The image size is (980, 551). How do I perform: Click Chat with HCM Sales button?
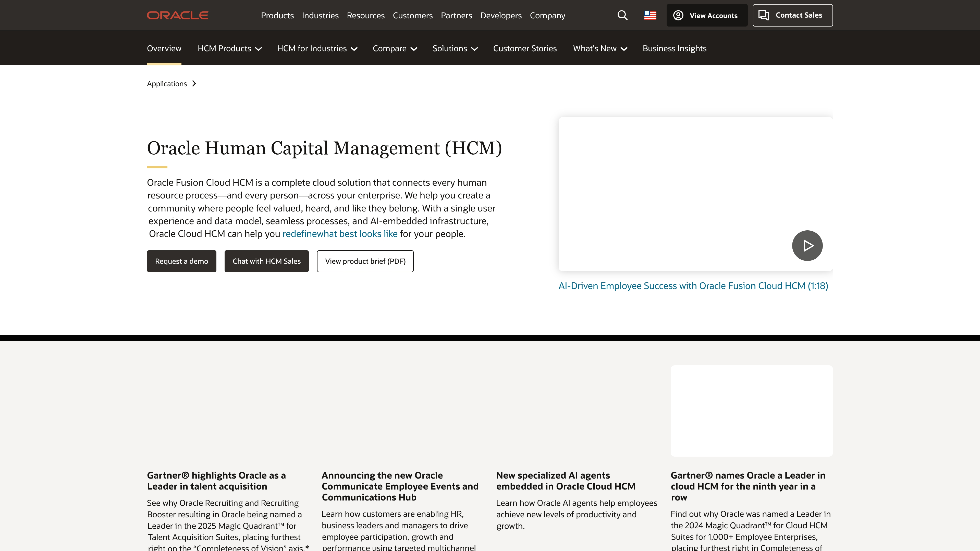point(267,261)
